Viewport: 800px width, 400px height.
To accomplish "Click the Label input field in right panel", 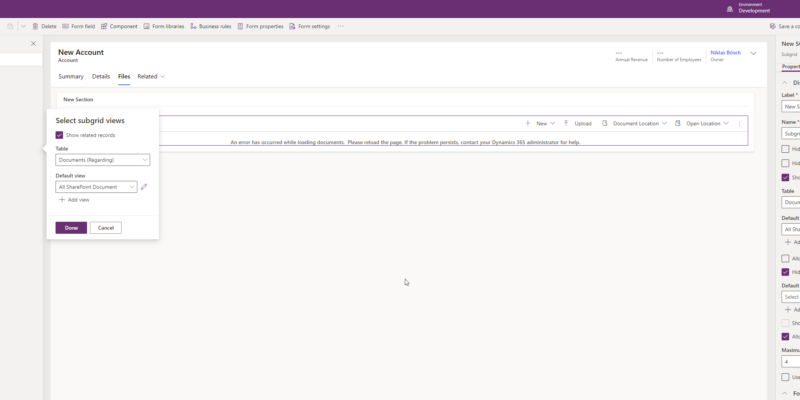I will pyautogui.click(x=791, y=107).
